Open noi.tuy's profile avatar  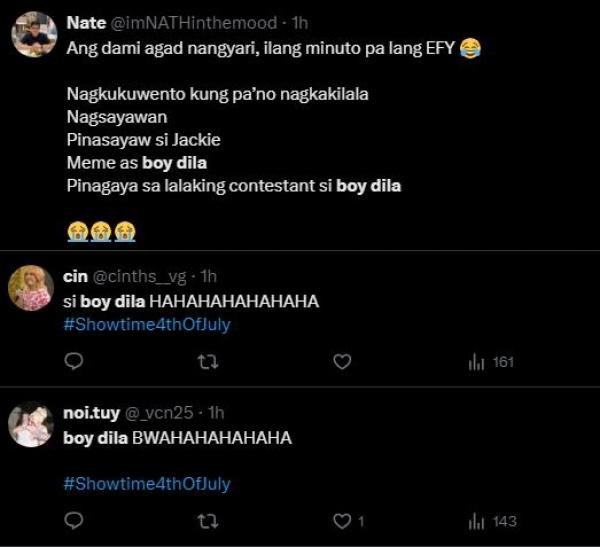[x=31, y=424]
